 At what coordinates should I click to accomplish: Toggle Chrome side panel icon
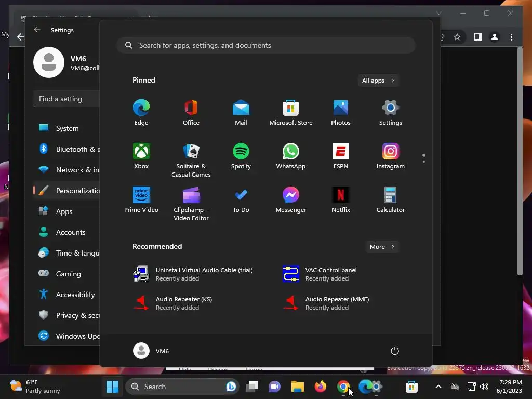[x=478, y=37]
